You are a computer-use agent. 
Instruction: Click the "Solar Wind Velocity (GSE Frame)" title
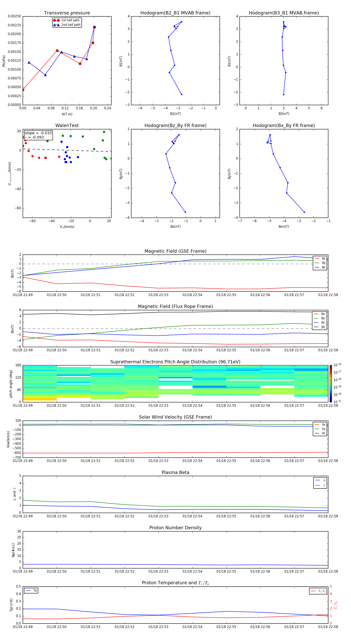pos(175,417)
